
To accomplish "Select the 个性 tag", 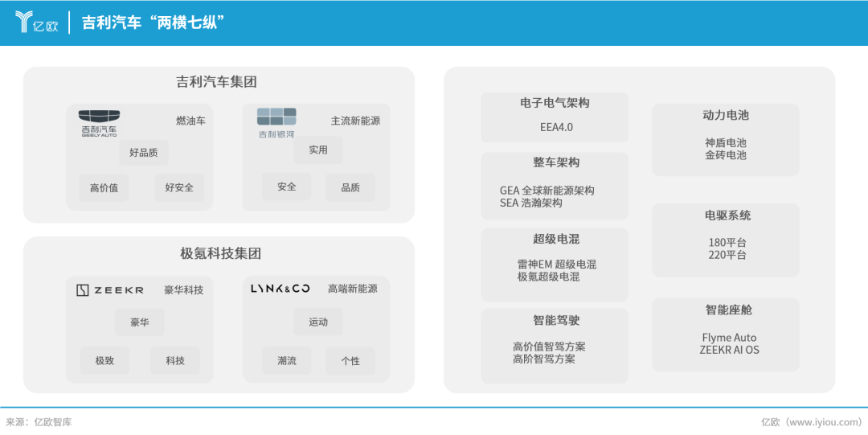I will tap(350, 361).
